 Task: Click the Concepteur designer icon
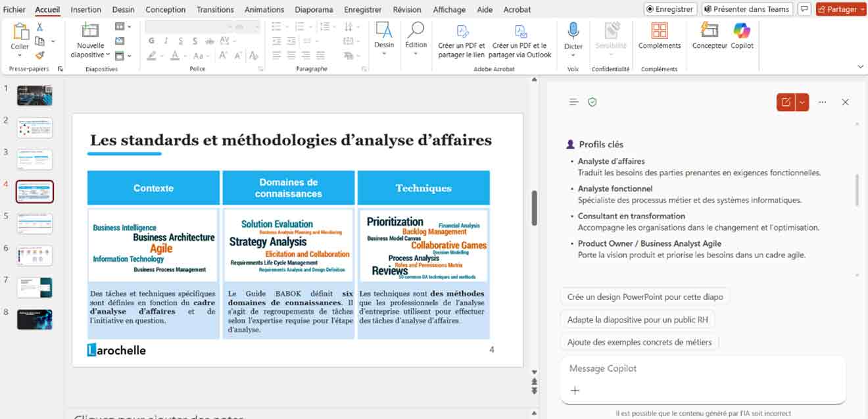pos(710,32)
